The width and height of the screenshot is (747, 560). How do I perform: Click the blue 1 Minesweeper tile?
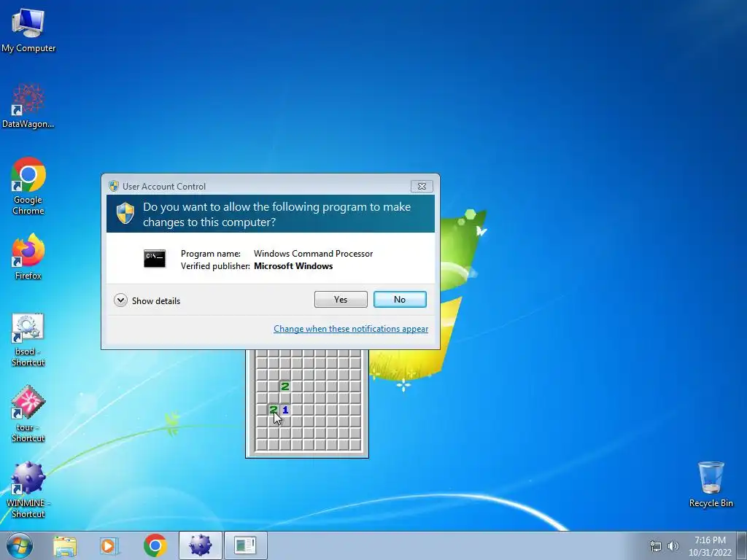pyautogui.click(x=285, y=410)
